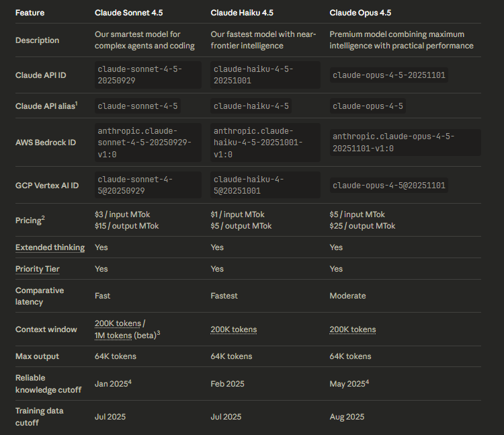Image resolution: width=504 pixels, height=435 pixels.
Task: Select the claude-haiku-4-5 alias code
Action: pyautogui.click(x=251, y=106)
